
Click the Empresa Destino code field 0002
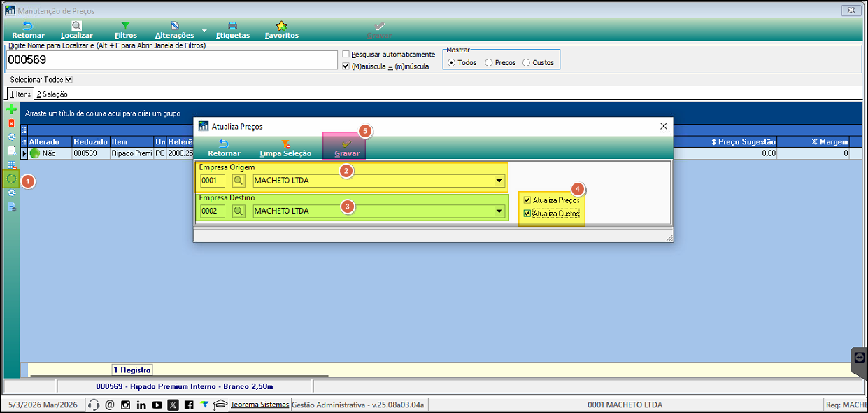click(213, 211)
